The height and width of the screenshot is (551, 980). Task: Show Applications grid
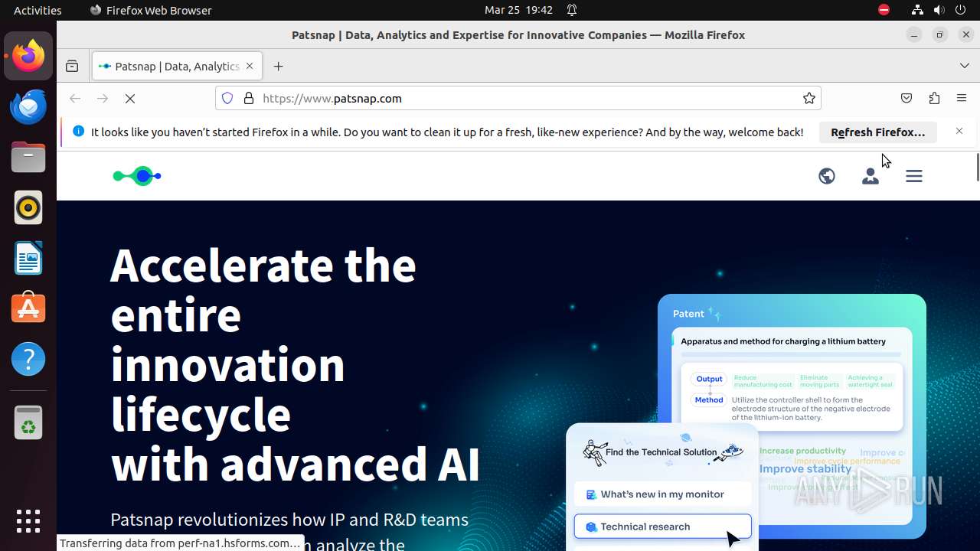click(28, 520)
